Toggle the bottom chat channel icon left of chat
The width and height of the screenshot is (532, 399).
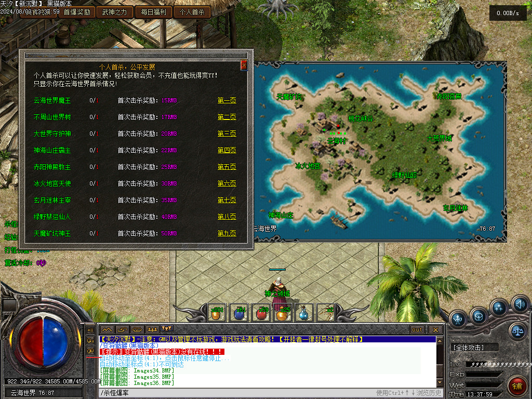point(90,351)
